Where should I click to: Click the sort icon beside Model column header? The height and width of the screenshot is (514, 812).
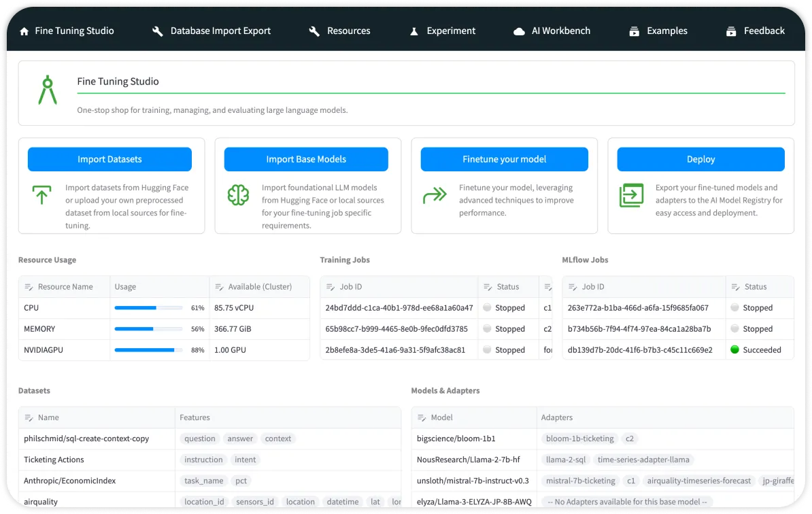(422, 417)
